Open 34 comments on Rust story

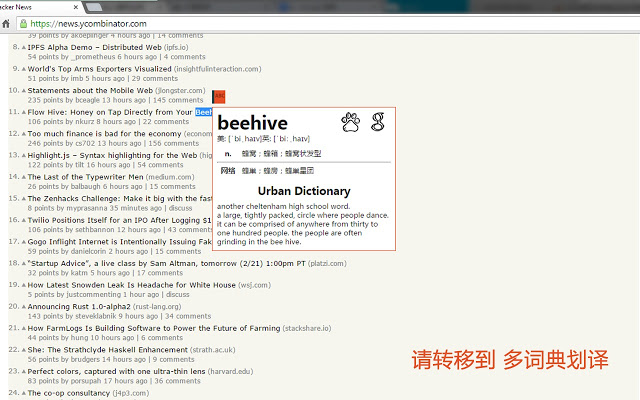pos(188,316)
